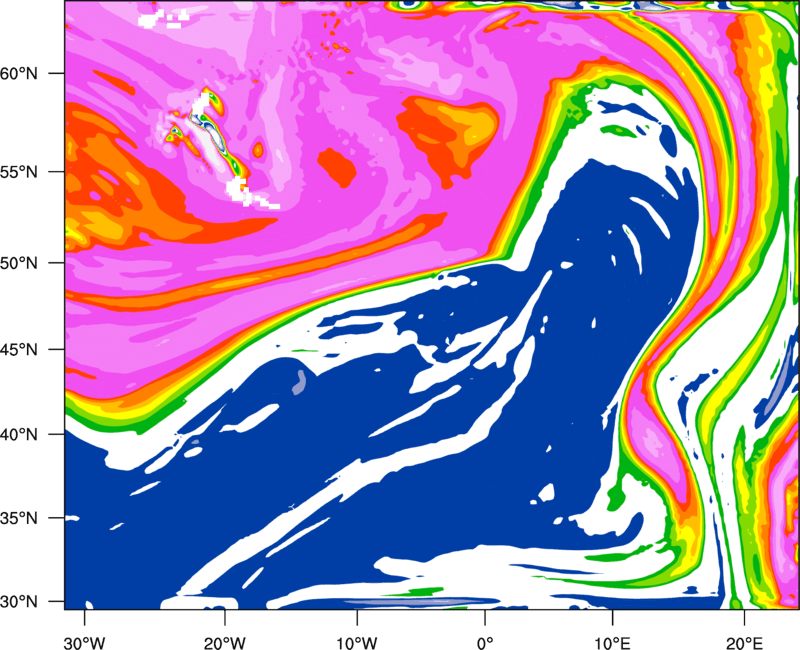Click the 30°N latitude label
This screenshot has width=800, height=650.
[x=19, y=602]
